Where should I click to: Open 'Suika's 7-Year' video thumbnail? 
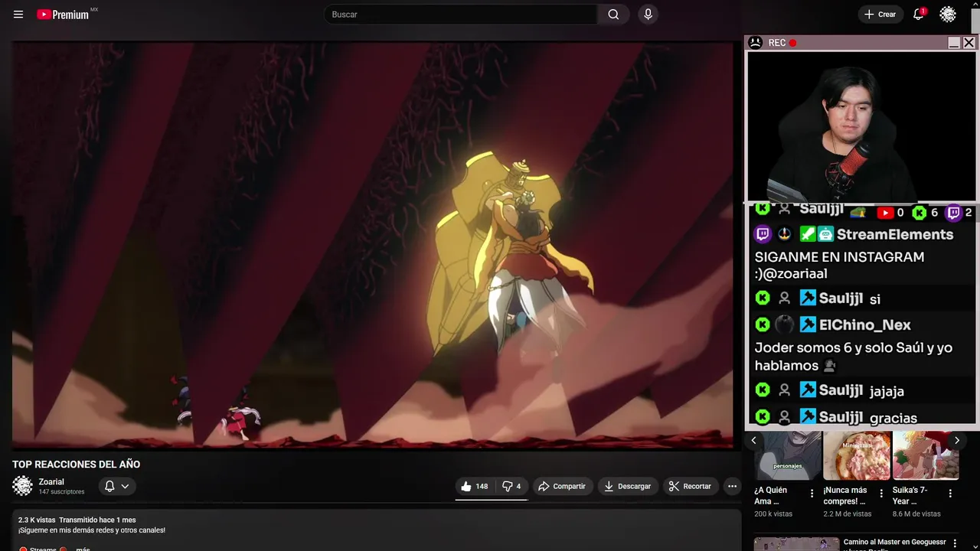926,455
